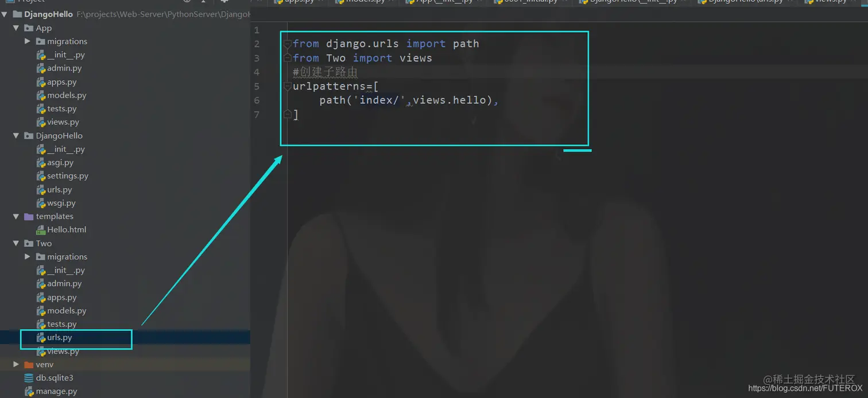Collapse the inner DjangoHello package arrow
868x398 pixels.
(16, 135)
